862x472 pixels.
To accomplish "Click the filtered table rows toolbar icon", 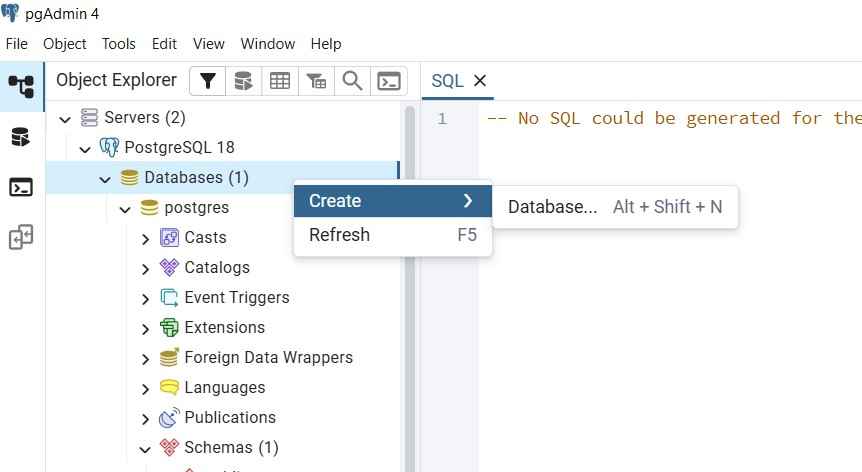I will coord(316,81).
